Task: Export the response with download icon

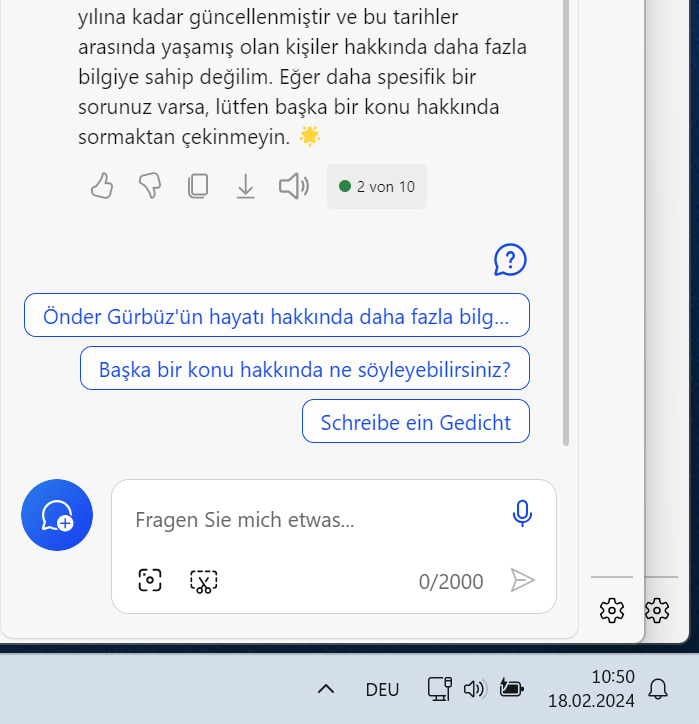Action: pos(246,186)
